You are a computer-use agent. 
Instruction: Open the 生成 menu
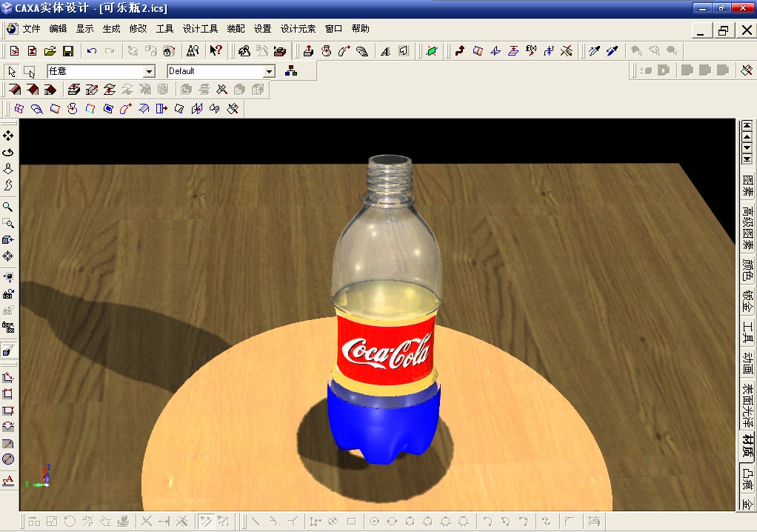pos(112,29)
